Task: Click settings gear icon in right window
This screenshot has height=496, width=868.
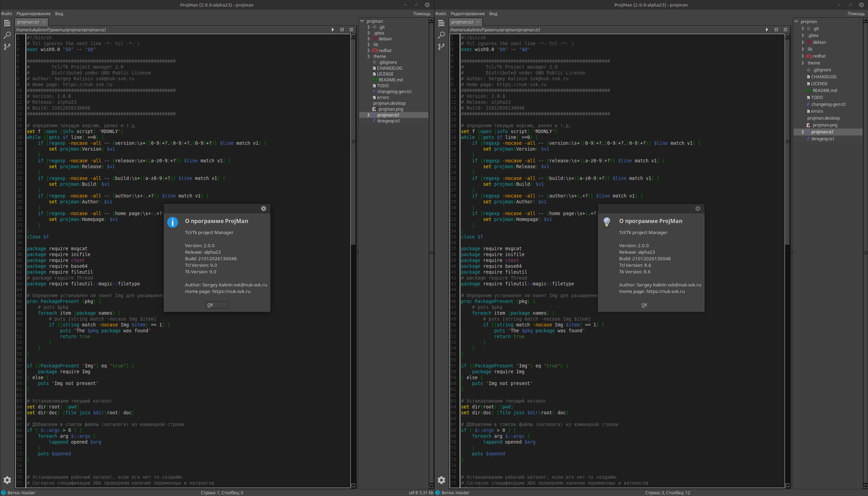Action: pos(441,480)
